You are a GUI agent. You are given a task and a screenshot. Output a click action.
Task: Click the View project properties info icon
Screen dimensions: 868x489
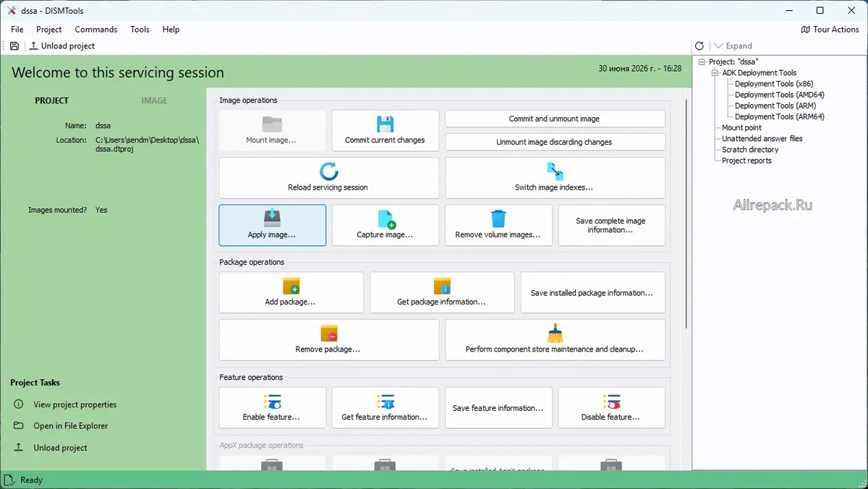18,404
